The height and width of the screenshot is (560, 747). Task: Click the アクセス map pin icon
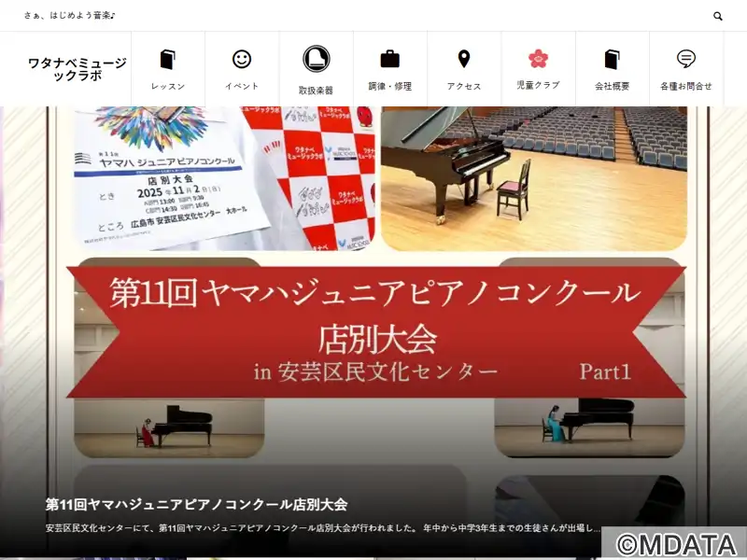(464, 59)
